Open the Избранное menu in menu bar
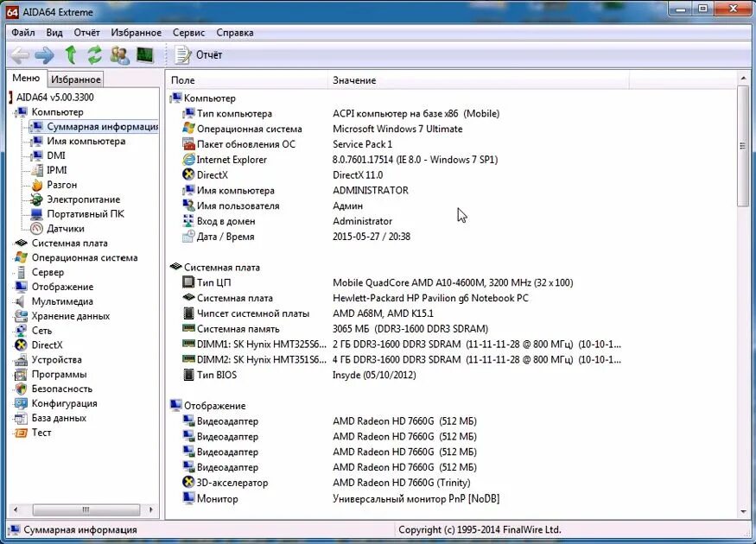 (136, 33)
